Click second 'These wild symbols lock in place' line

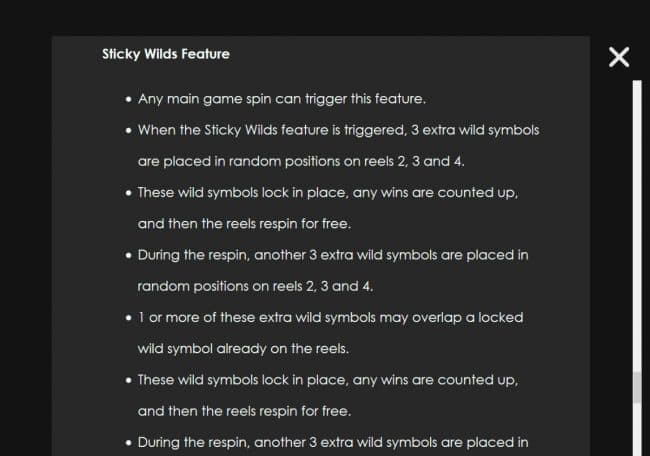click(327, 380)
